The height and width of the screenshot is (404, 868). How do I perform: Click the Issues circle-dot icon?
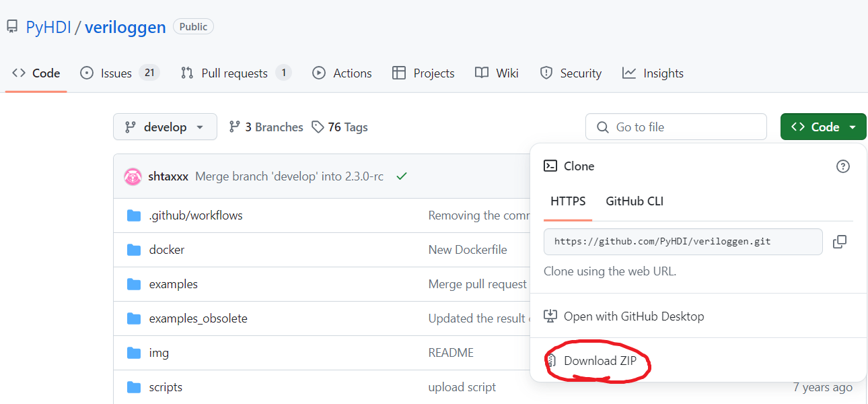[x=87, y=73]
